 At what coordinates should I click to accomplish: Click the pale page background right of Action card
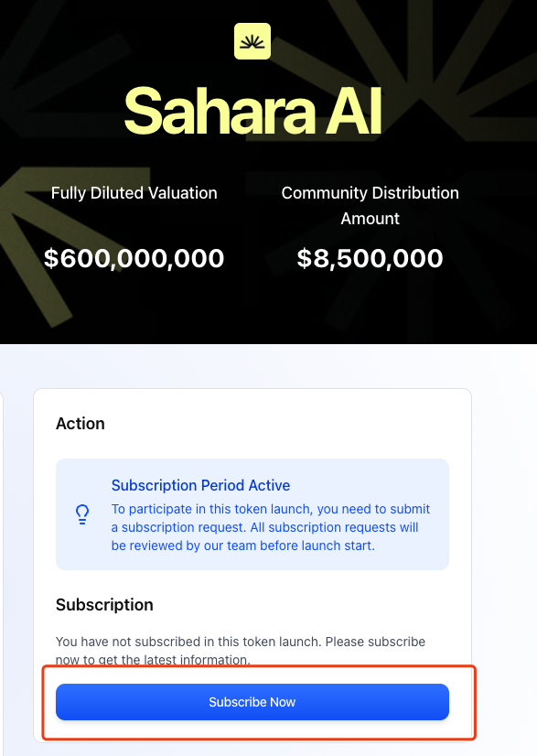pos(504,530)
